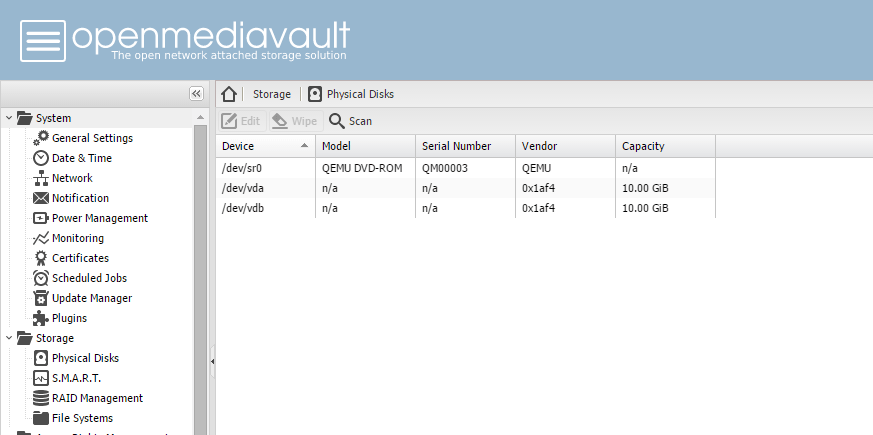Sort by Device column header
The image size is (873, 435).
(x=266, y=146)
